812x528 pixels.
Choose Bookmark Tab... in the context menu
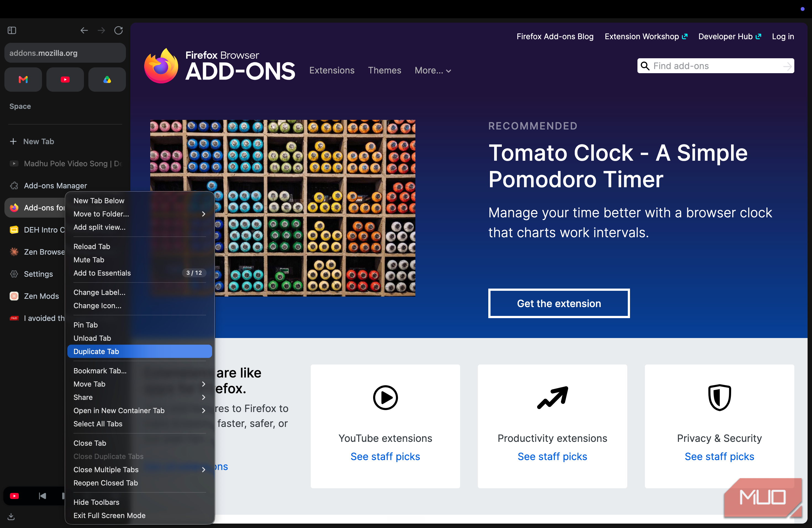pyautogui.click(x=140, y=371)
